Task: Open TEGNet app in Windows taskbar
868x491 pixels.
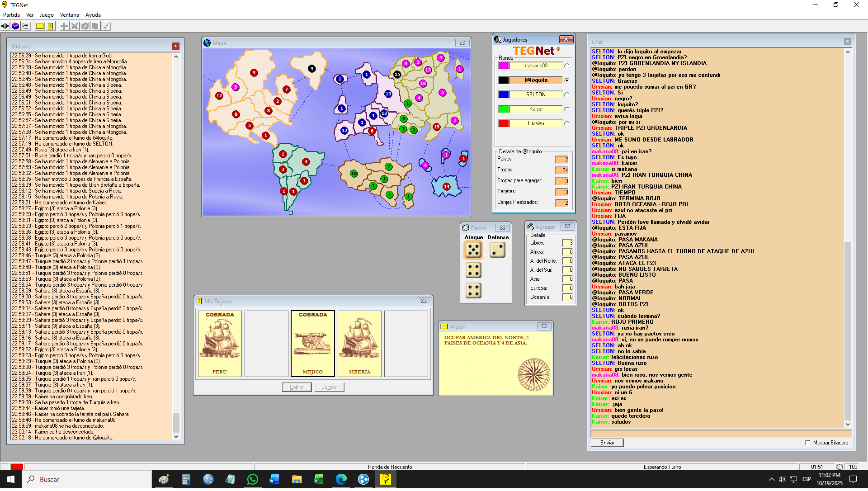Action: pyautogui.click(x=385, y=479)
